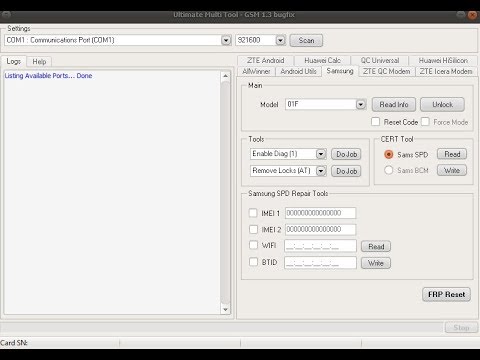480x360 pixels.
Task: Close the Ultimate Multi Tool window
Action: [472, 15]
